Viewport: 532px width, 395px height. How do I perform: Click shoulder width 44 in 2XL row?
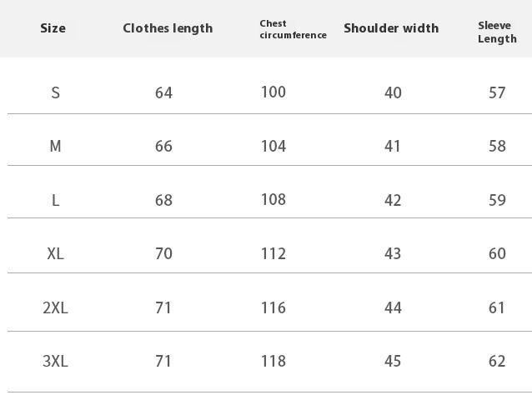[393, 307]
